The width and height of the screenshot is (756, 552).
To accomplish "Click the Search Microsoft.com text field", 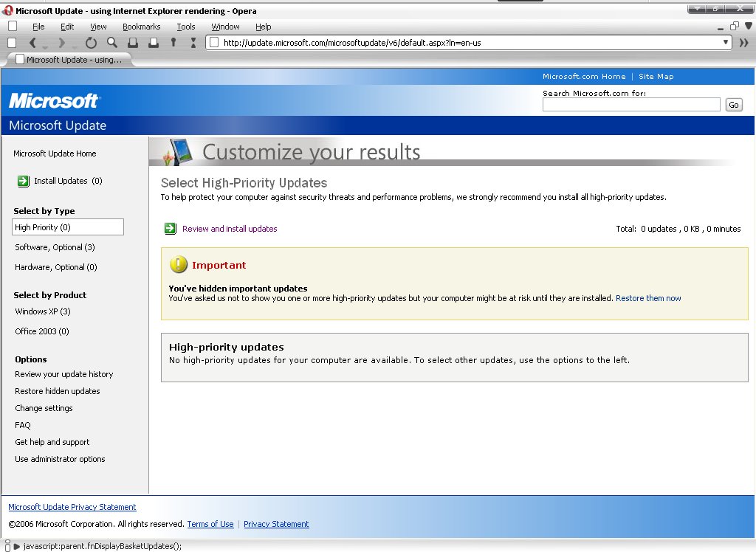I will (630, 105).
